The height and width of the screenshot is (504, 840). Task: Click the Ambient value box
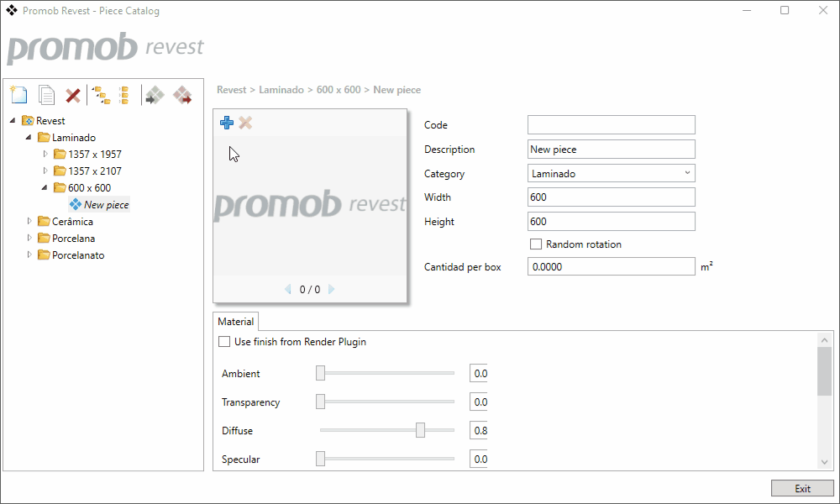pyautogui.click(x=479, y=373)
